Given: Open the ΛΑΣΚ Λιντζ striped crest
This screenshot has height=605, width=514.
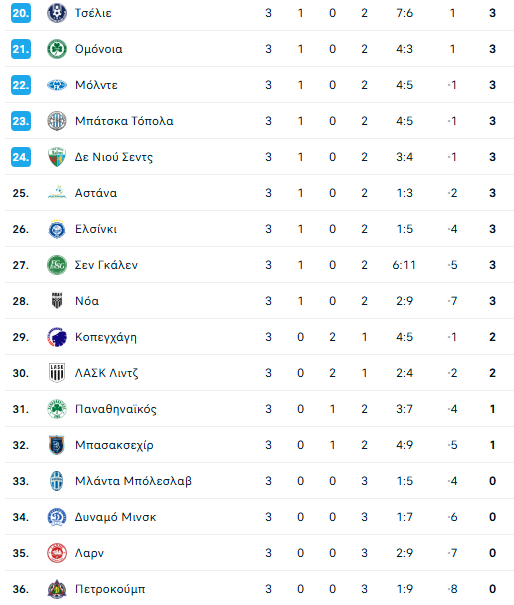Looking at the screenshot, I should 57,373.
